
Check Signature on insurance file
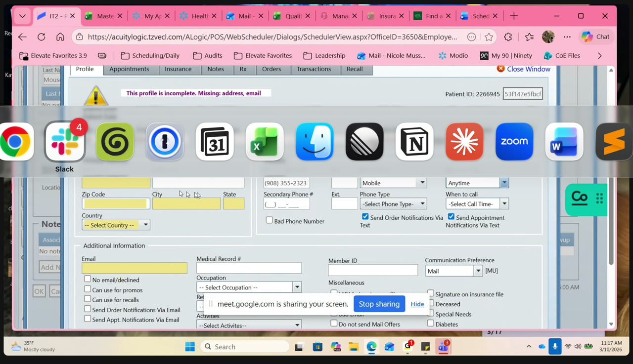point(431,293)
